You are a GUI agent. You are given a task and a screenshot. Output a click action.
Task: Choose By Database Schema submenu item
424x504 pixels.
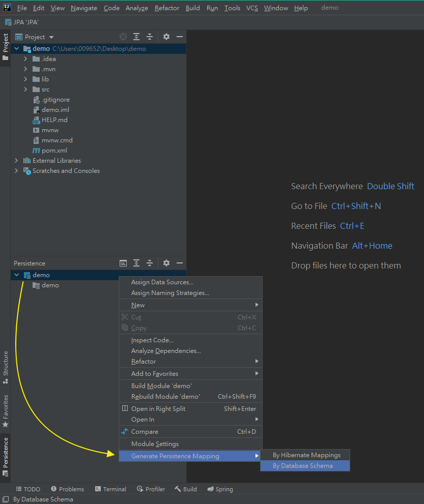[x=303, y=466]
